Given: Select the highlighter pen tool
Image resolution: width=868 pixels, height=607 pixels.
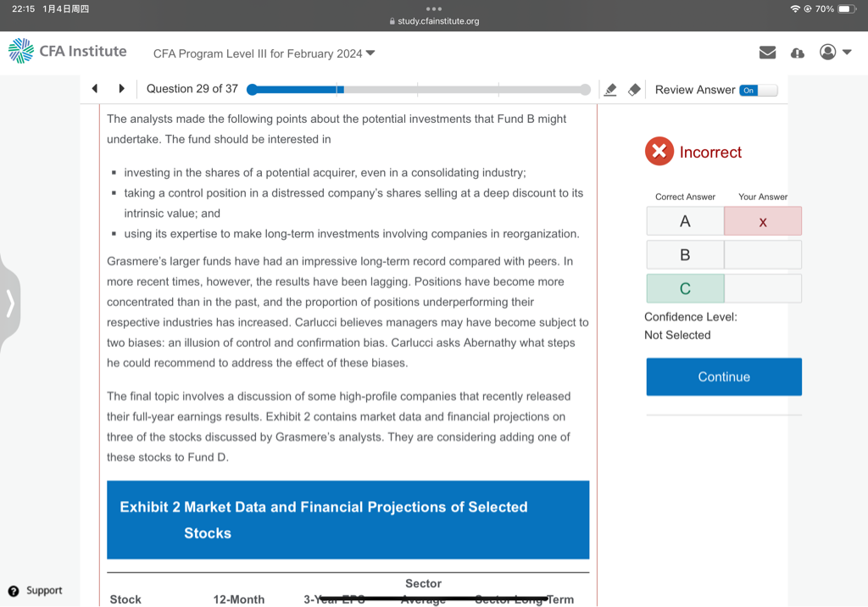Looking at the screenshot, I should tap(609, 90).
